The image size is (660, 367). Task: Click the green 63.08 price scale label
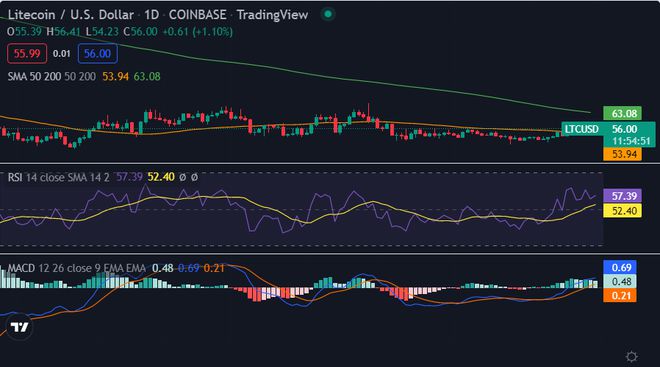[x=622, y=113]
